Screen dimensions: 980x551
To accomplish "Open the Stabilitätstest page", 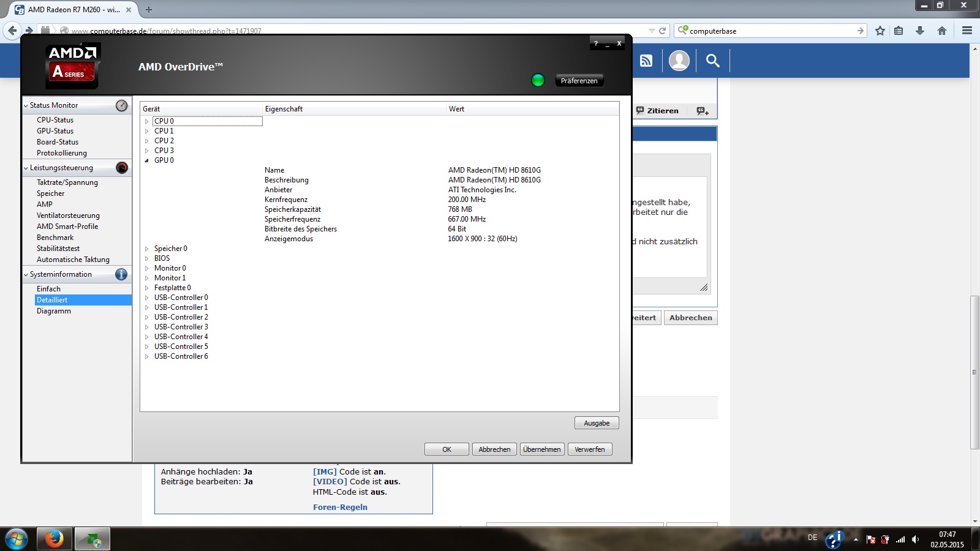I will (58, 249).
